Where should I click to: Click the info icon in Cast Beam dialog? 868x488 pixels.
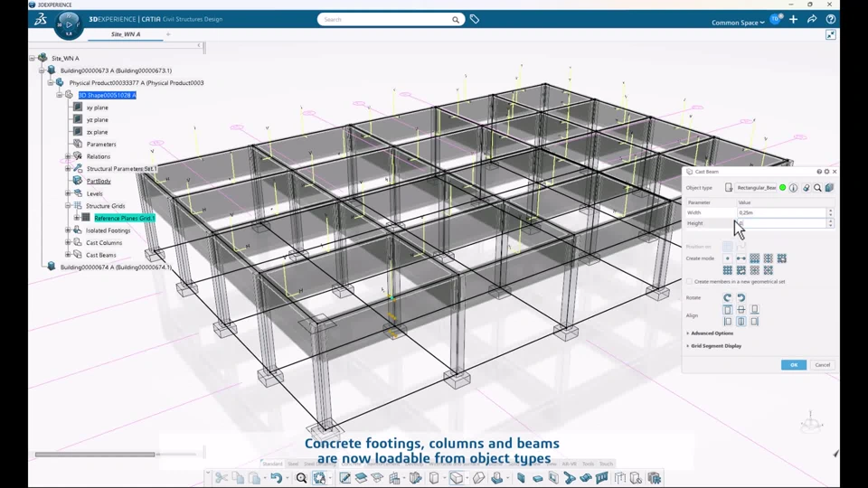tap(793, 188)
